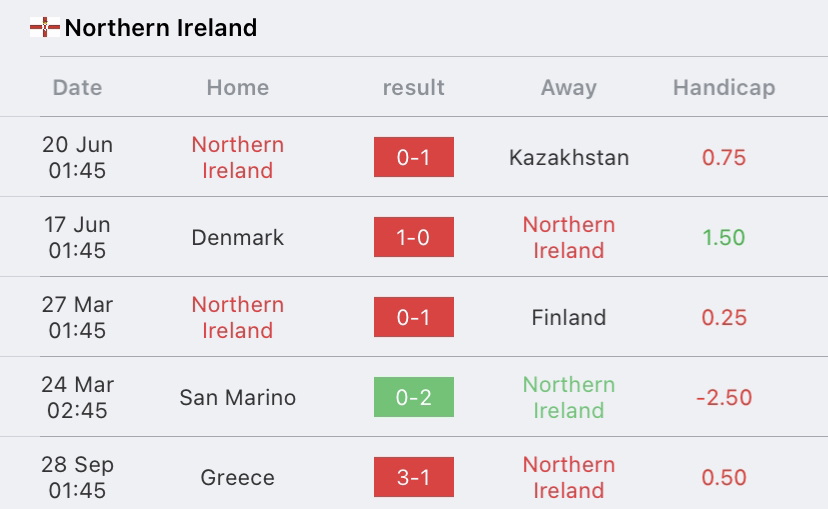
Task: Open the 1-0 Denmark match result
Action: tap(413, 237)
